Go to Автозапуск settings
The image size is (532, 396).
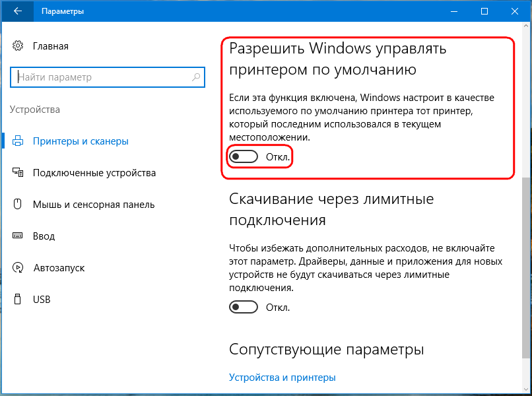[x=59, y=268]
